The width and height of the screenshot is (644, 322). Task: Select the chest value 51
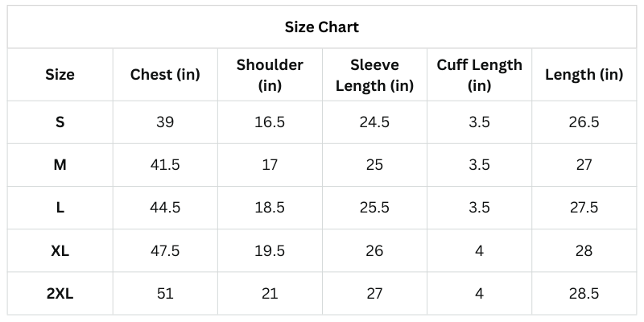[x=165, y=294]
